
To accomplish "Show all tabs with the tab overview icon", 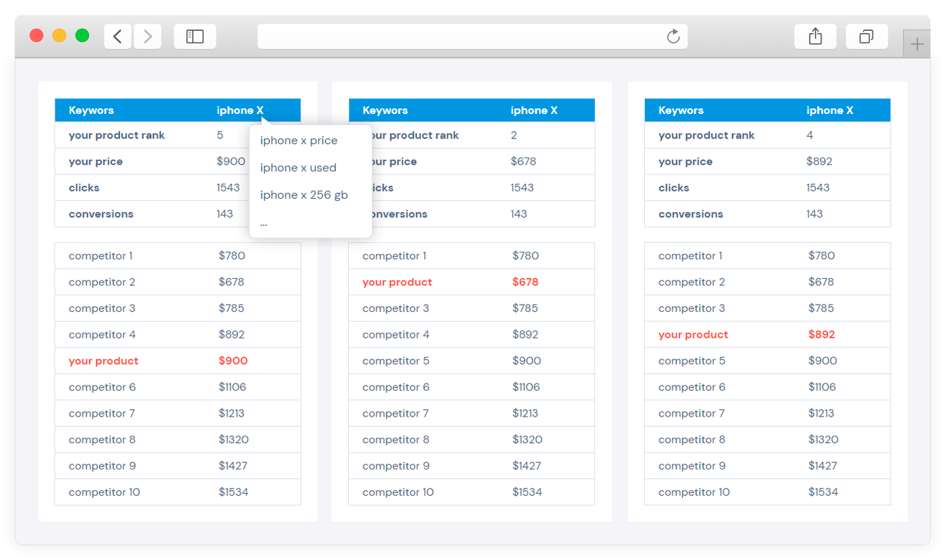I will click(866, 36).
